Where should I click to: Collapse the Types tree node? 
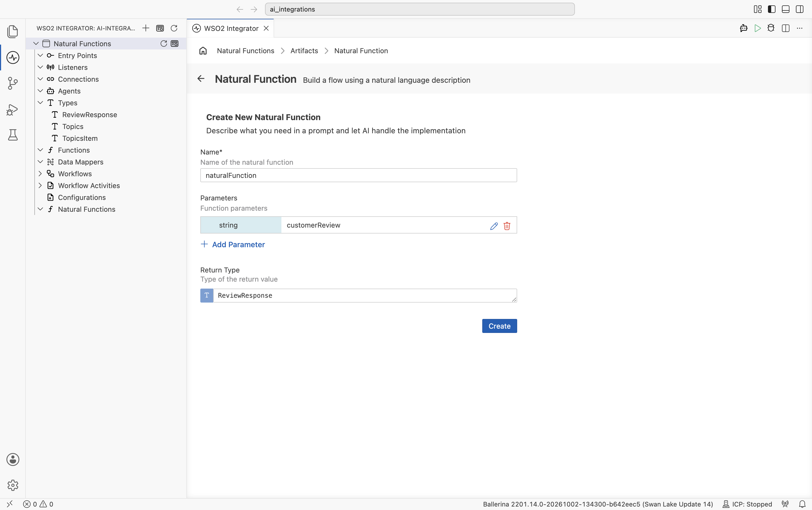[40, 103]
